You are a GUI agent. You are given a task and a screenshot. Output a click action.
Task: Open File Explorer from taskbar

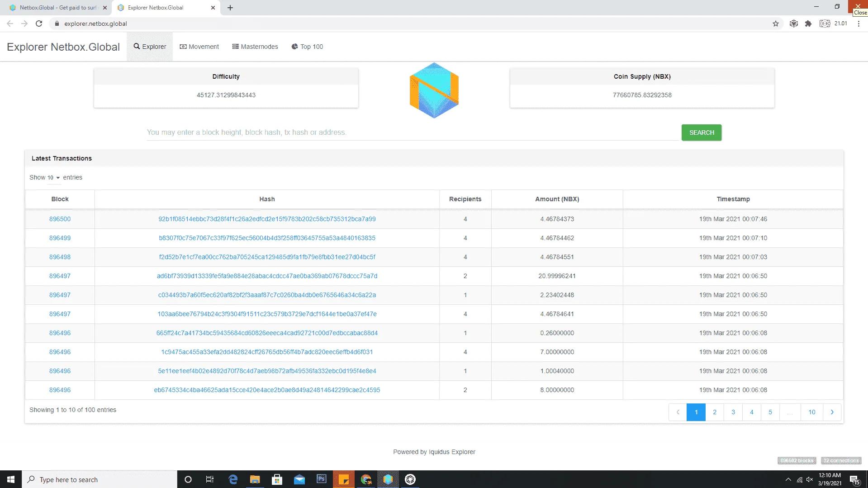pos(255,479)
